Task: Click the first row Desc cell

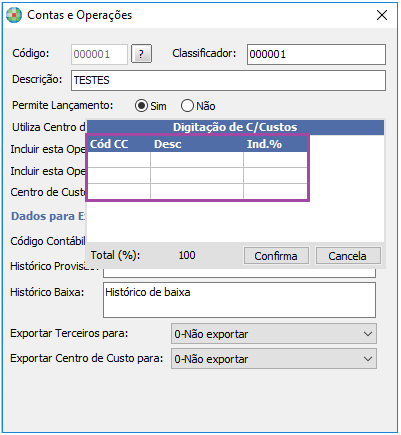Action: 197,160
